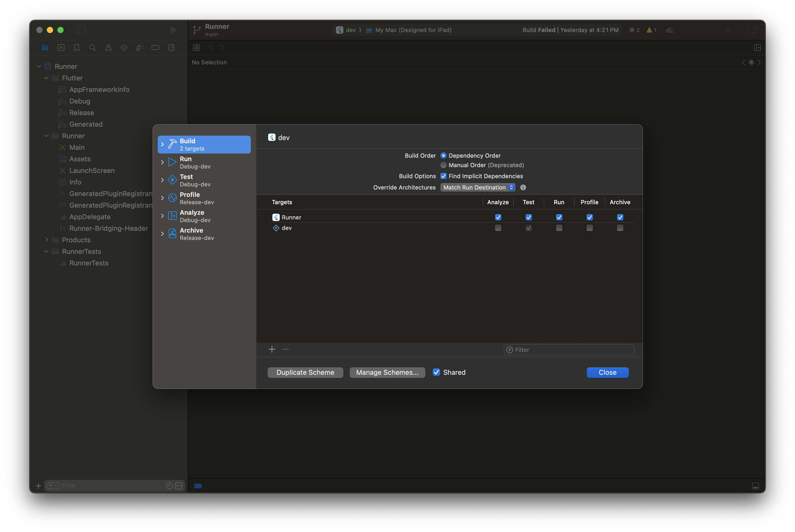Expand the Run Debug-dev scheme action

tap(162, 162)
